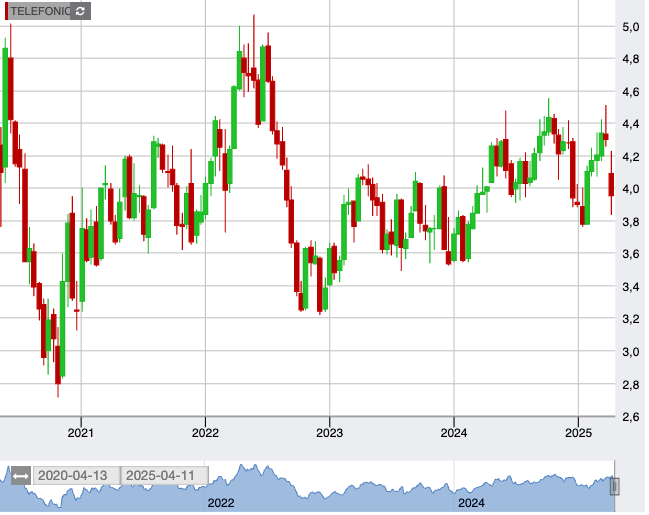Click the 5,0 price axis label

pos(631,27)
